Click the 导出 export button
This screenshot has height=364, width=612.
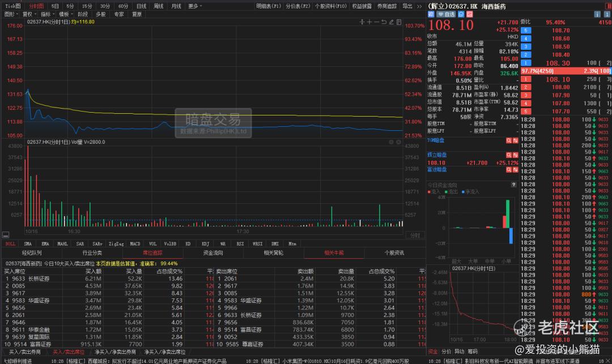pos(407,6)
